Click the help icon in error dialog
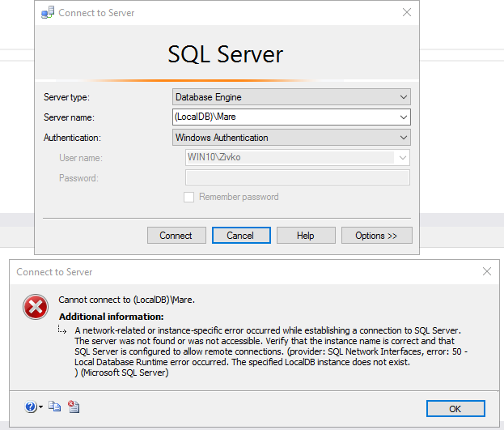504x430 pixels. tap(30, 407)
